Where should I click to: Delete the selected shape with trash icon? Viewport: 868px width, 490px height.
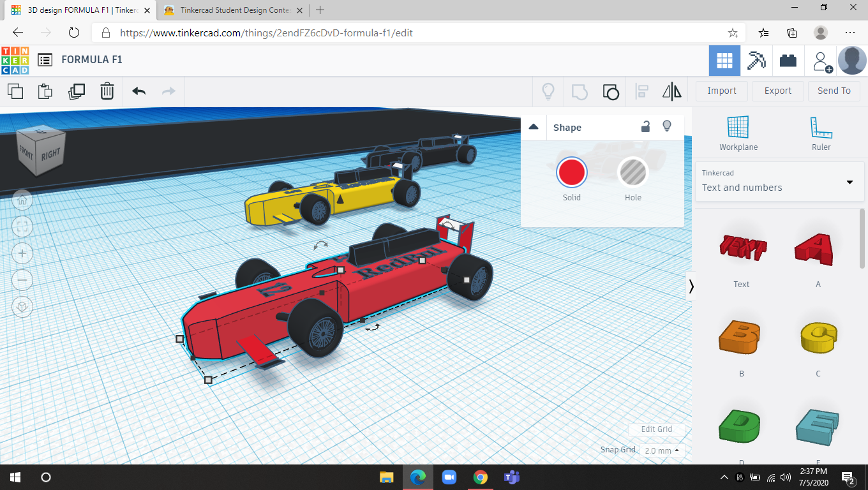tap(107, 91)
